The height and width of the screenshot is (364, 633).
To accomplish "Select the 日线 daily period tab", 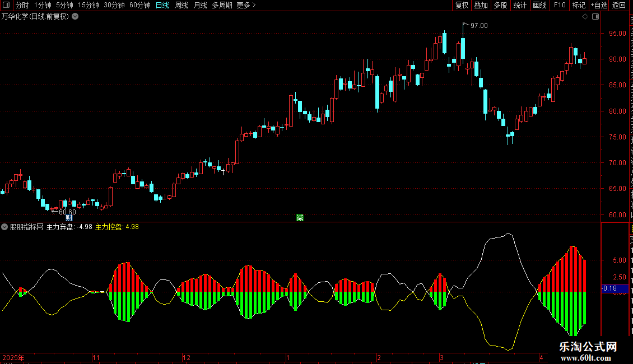I will 162,5.
